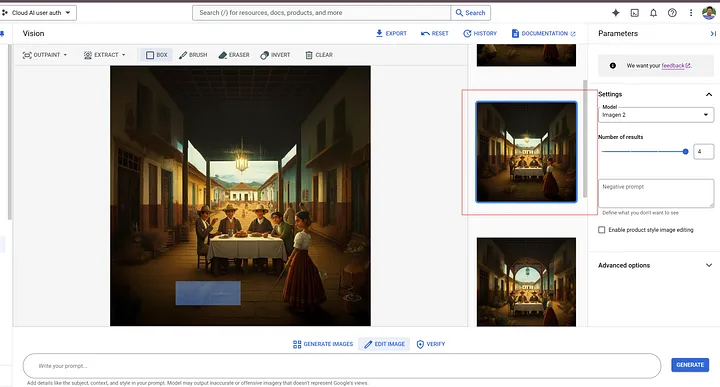
Task: Click the Negative prompt text area
Action: (656, 193)
